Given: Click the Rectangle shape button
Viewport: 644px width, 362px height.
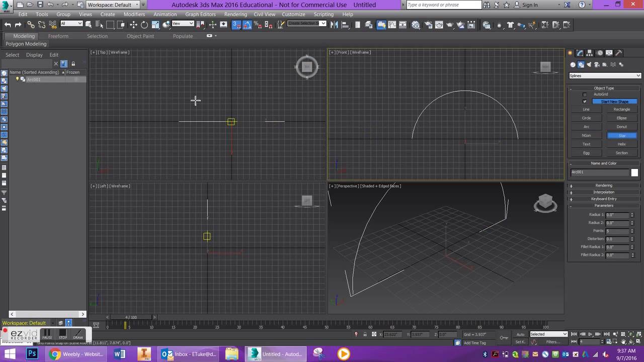Looking at the screenshot, I should coord(622,110).
